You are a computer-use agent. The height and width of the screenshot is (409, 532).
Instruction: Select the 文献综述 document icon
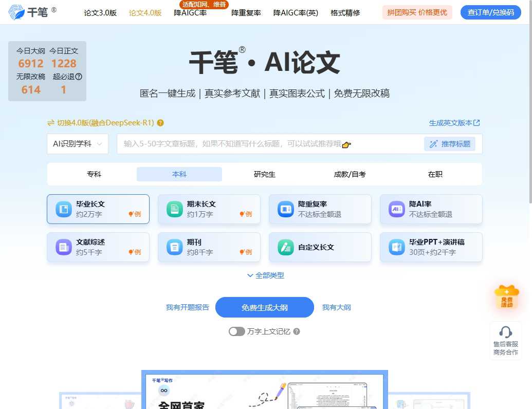coord(65,247)
